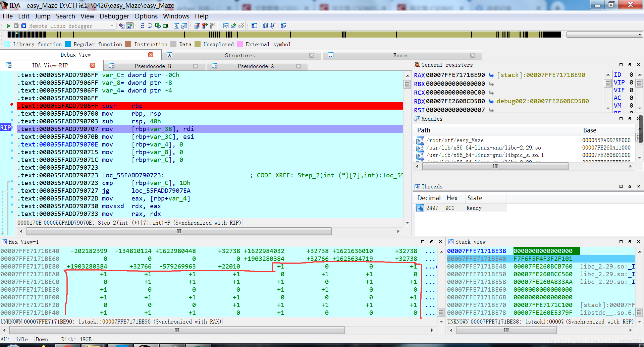Open the Options menu

tap(146, 16)
